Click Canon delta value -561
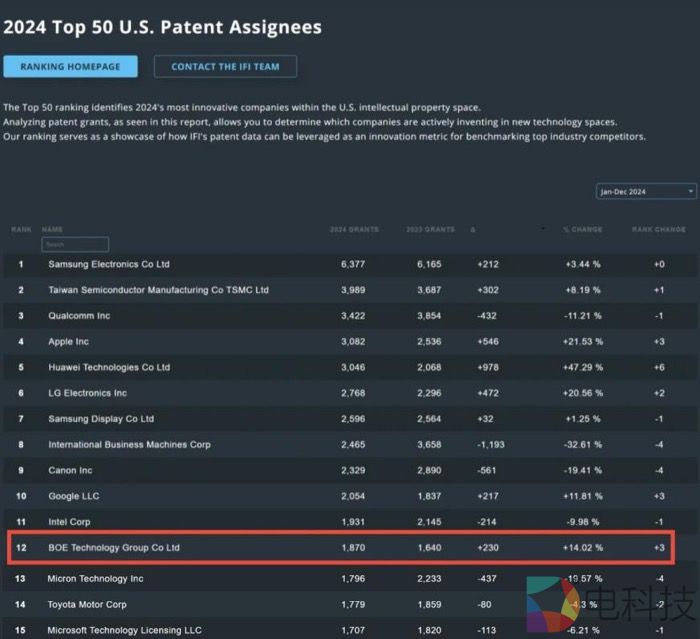The height and width of the screenshot is (639, 700). tap(487, 470)
